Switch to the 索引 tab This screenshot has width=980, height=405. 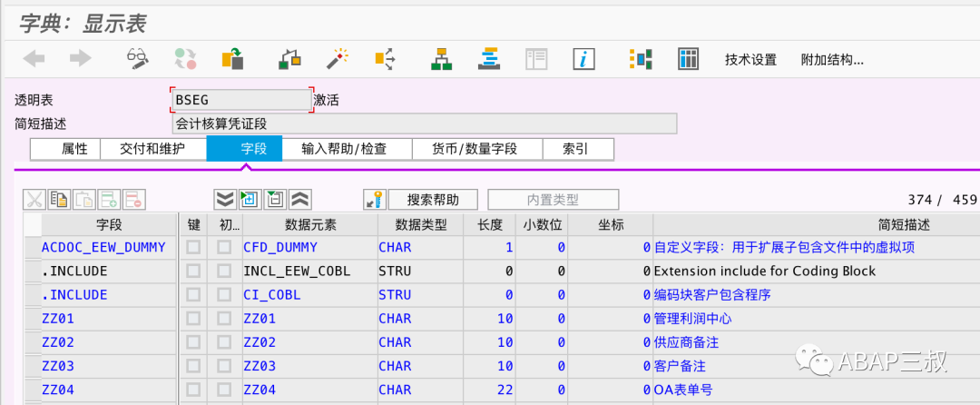[578, 149]
